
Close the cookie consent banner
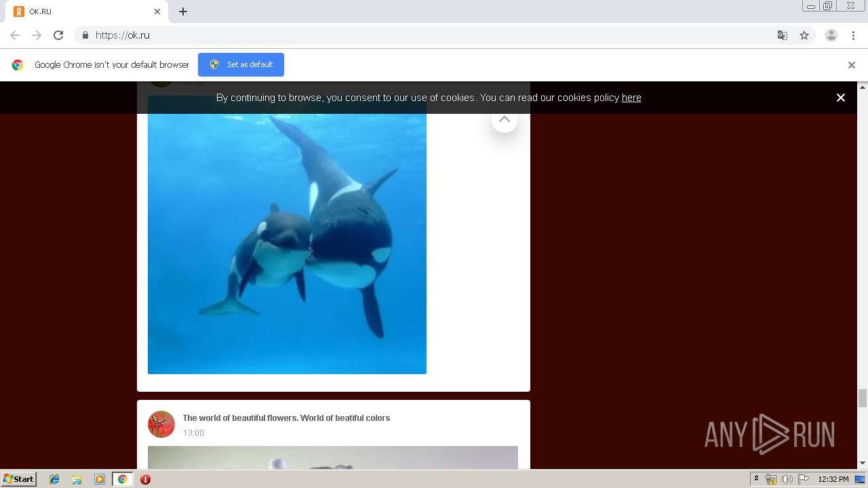[841, 98]
